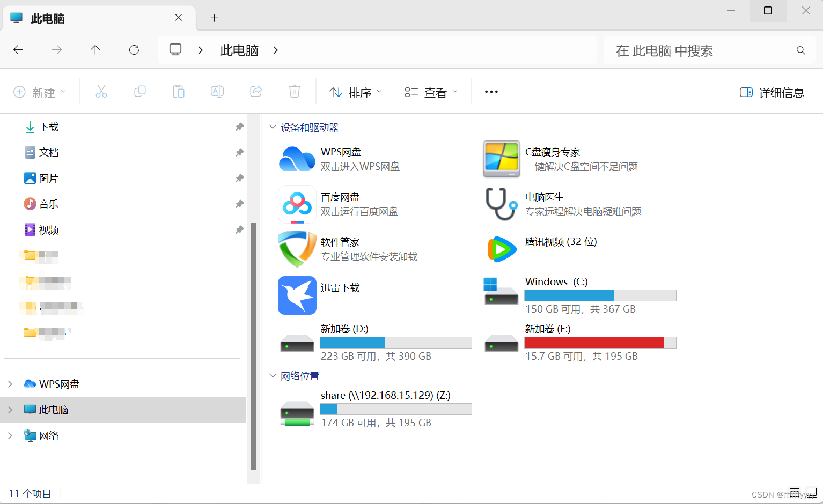The height and width of the screenshot is (504, 823).
Task: Refresh the current folder view
Action: pyautogui.click(x=134, y=50)
